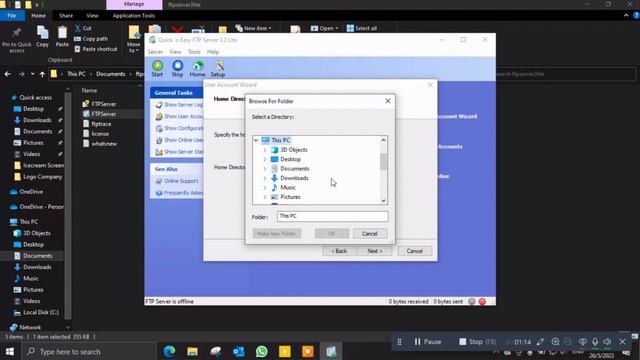Click the folder tree scrollbar down arrow
This screenshot has height=360, width=640.
click(x=383, y=200)
